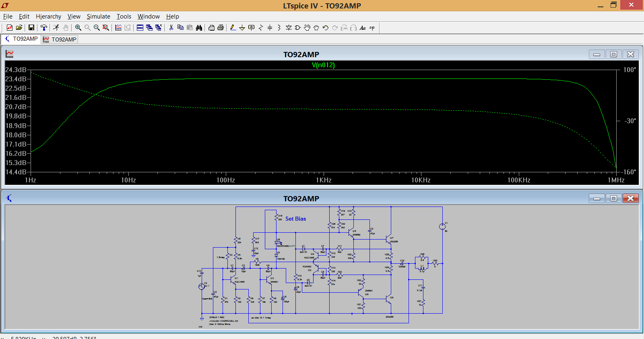Open the Tools menu
644x339 pixels.
(x=124, y=17)
